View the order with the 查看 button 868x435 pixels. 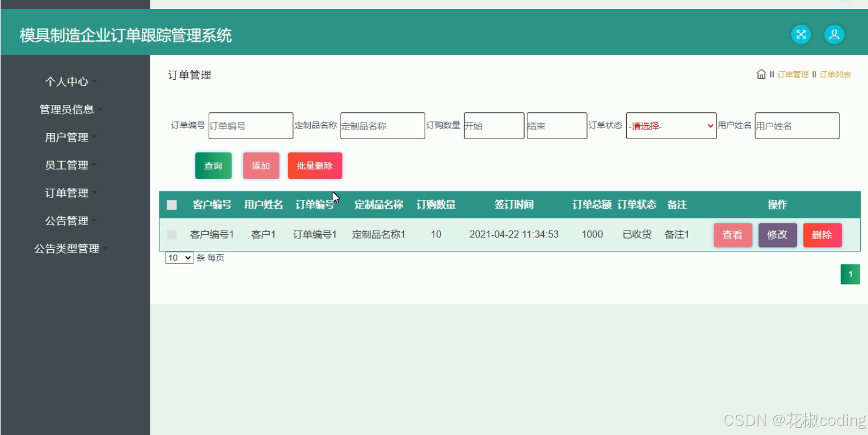pyautogui.click(x=733, y=235)
